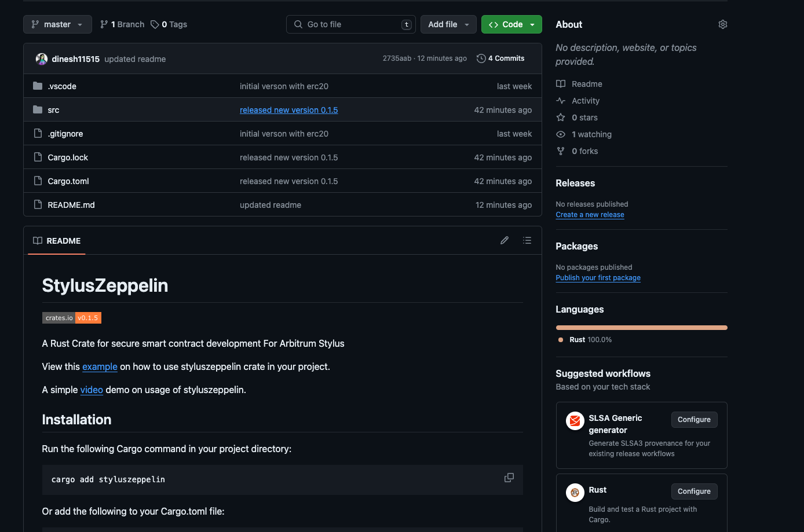The height and width of the screenshot is (532, 804).
Task: View the 1 Branch link
Action: (x=122, y=24)
